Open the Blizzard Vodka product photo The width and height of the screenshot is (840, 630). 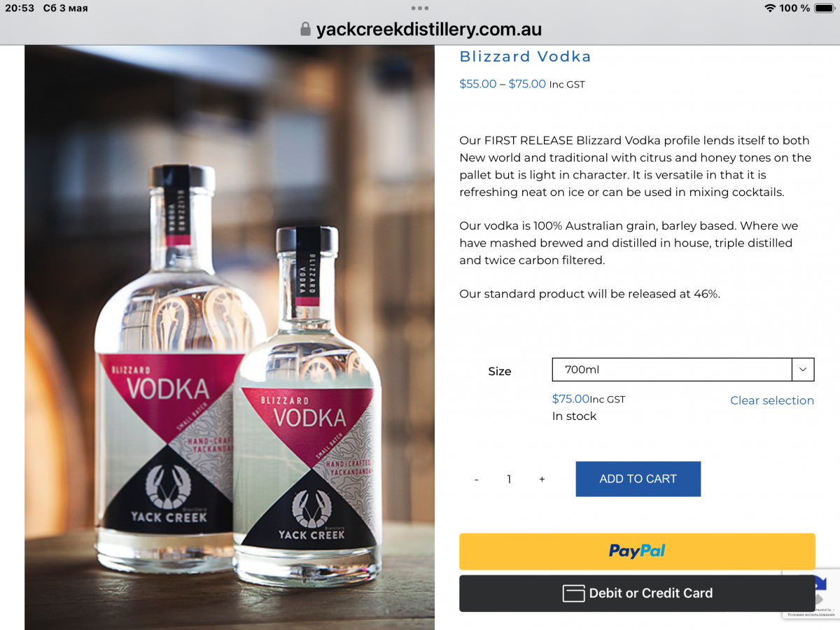pyautogui.click(x=230, y=337)
